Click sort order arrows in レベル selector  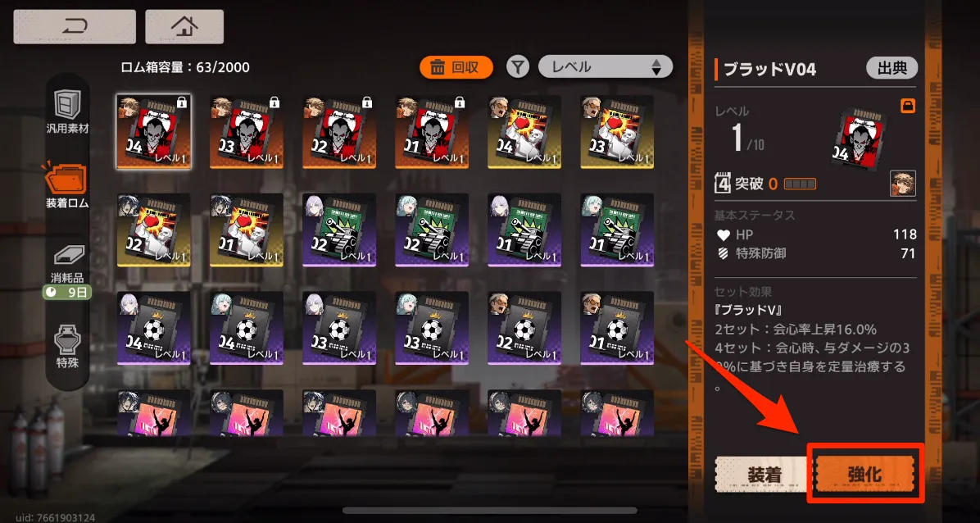click(656, 67)
